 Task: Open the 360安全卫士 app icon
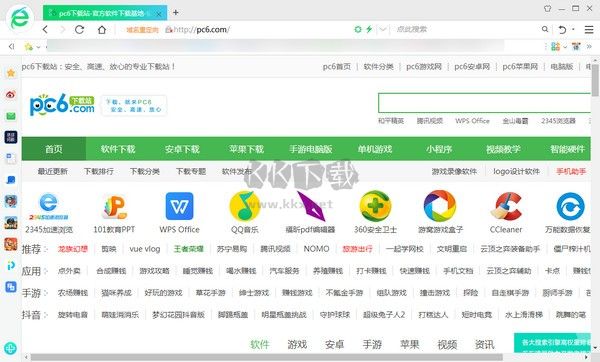pos(375,206)
